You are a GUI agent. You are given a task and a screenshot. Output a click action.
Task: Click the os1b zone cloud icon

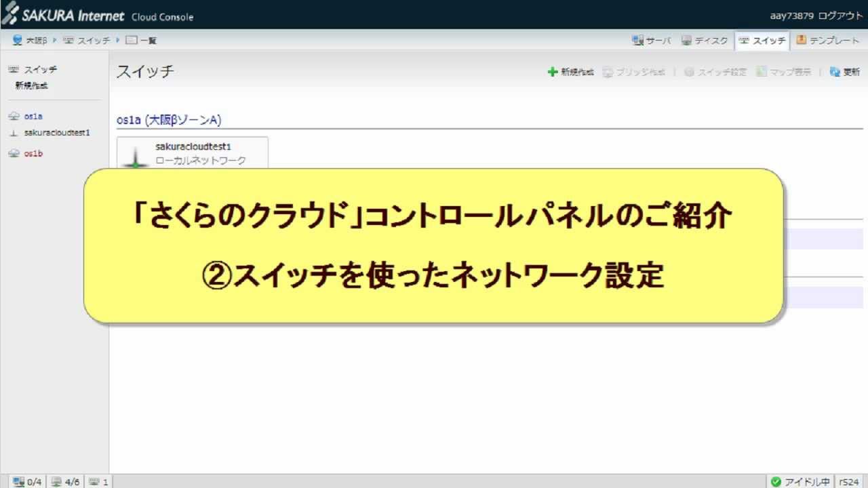(x=14, y=154)
